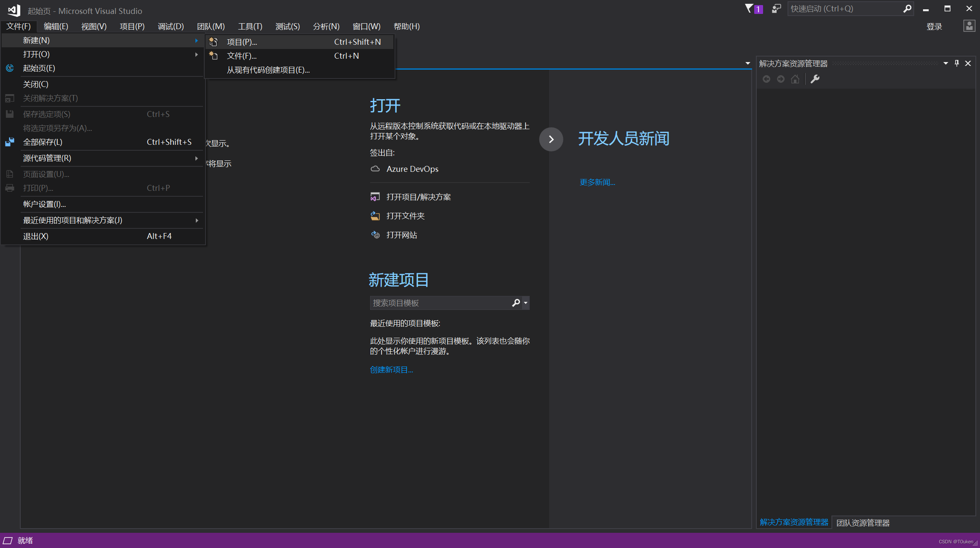980x548 pixels.
Task: Open the More news link
Action: click(597, 182)
